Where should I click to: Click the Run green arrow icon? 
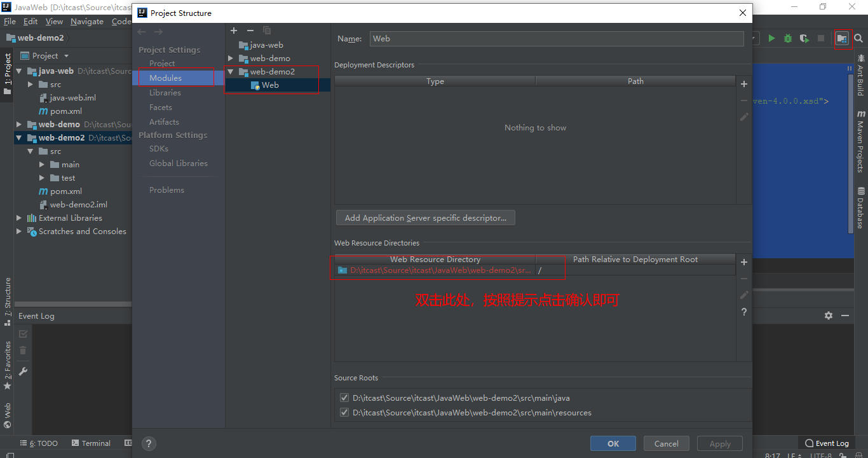point(771,38)
